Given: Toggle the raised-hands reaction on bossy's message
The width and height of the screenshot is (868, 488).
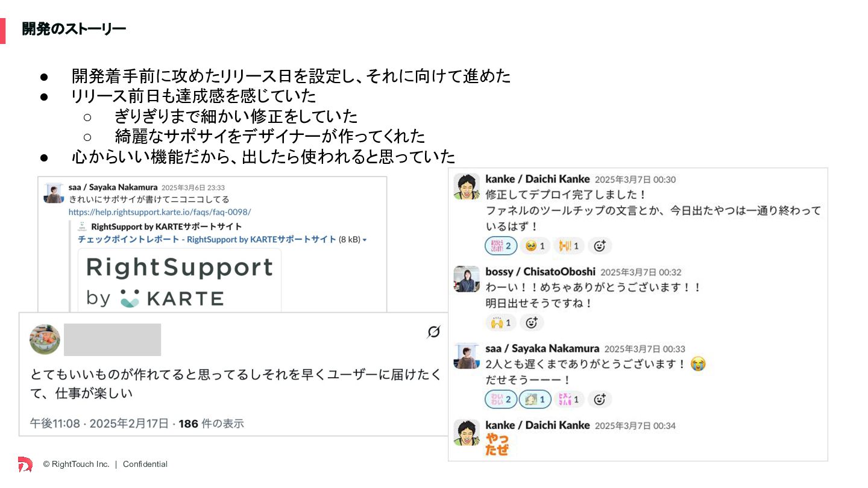Looking at the screenshot, I should 501,323.
